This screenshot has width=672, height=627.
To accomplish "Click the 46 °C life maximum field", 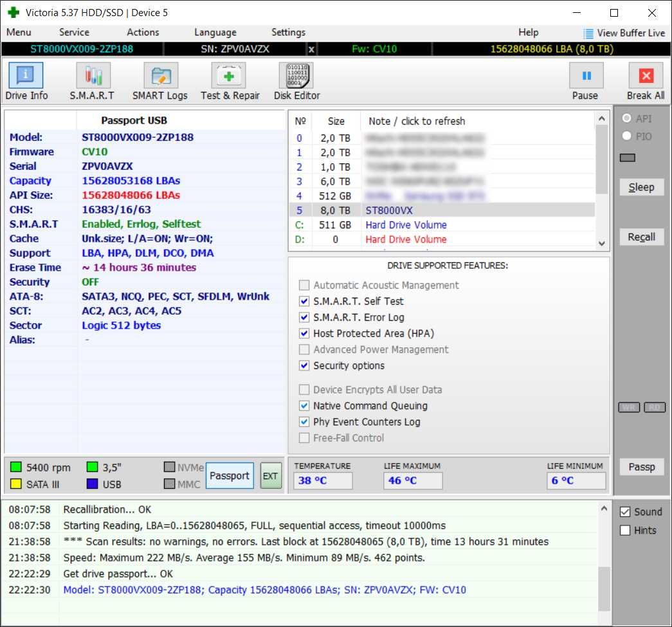I will coord(413,480).
